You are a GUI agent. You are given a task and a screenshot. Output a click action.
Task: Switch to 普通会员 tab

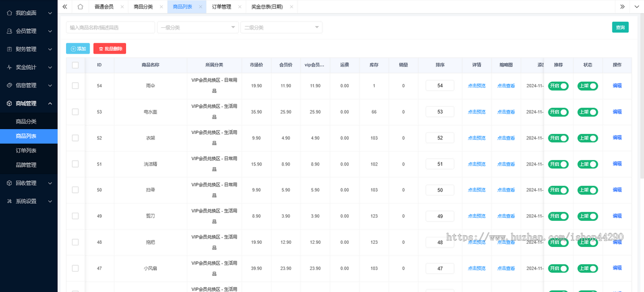click(x=104, y=7)
